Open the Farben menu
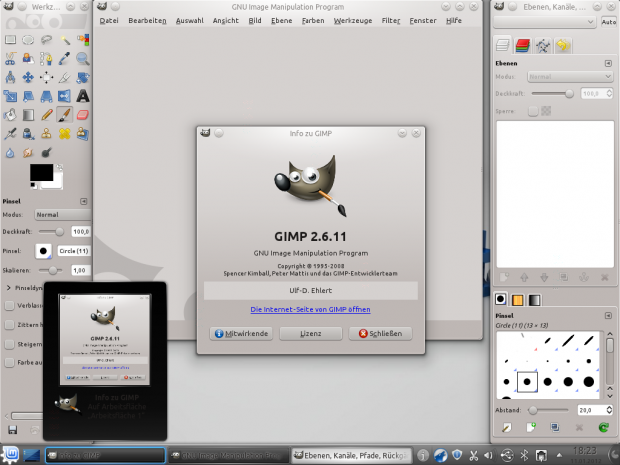The image size is (620, 465). (x=313, y=21)
